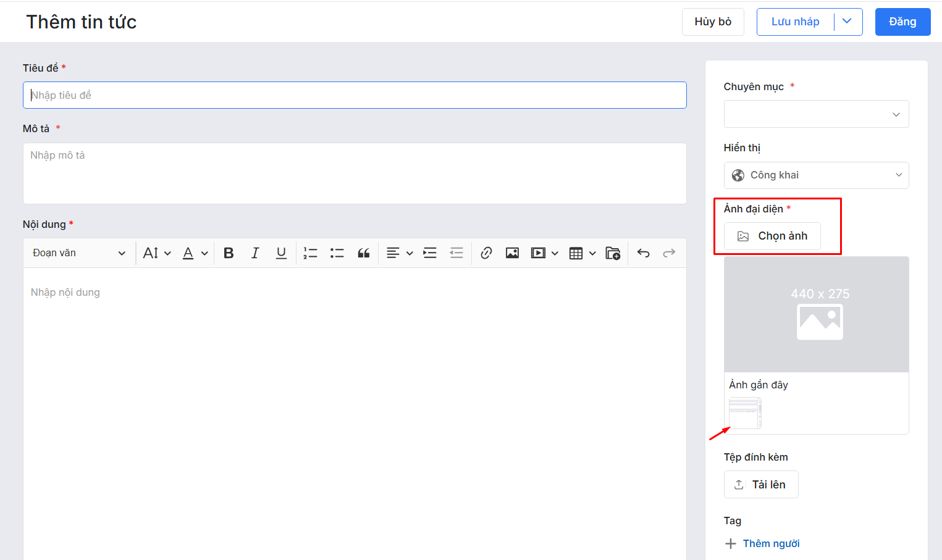Open the font color tool

[x=188, y=253]
